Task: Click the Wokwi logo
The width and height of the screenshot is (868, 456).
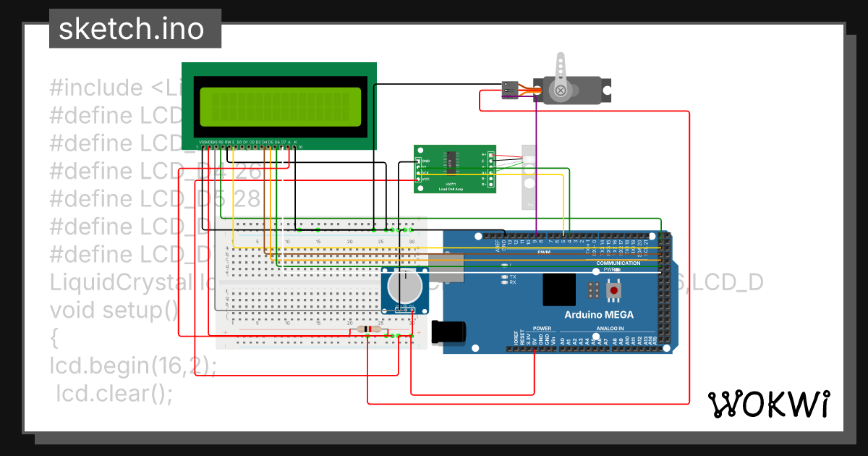Action: point(768,404)
